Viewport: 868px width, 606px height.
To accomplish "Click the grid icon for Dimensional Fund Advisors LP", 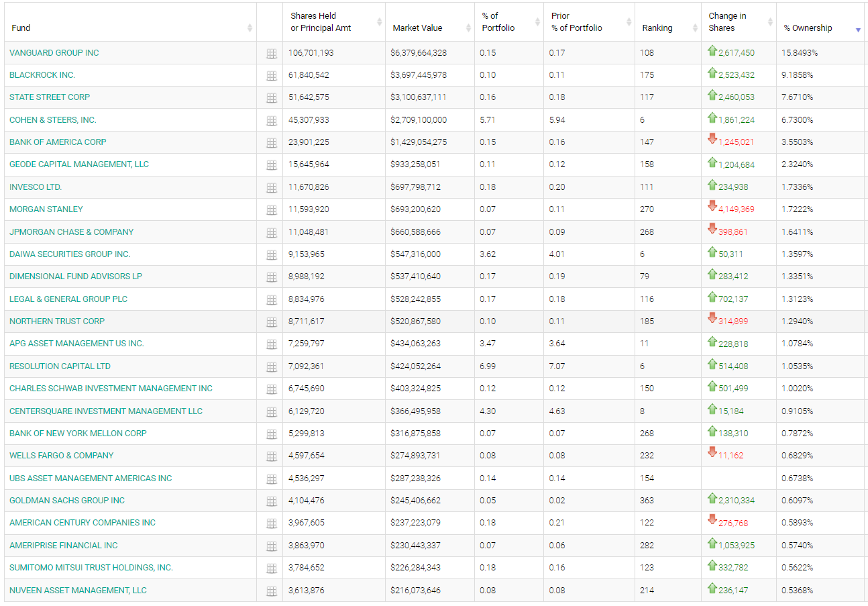I will (x=272, y=277).
